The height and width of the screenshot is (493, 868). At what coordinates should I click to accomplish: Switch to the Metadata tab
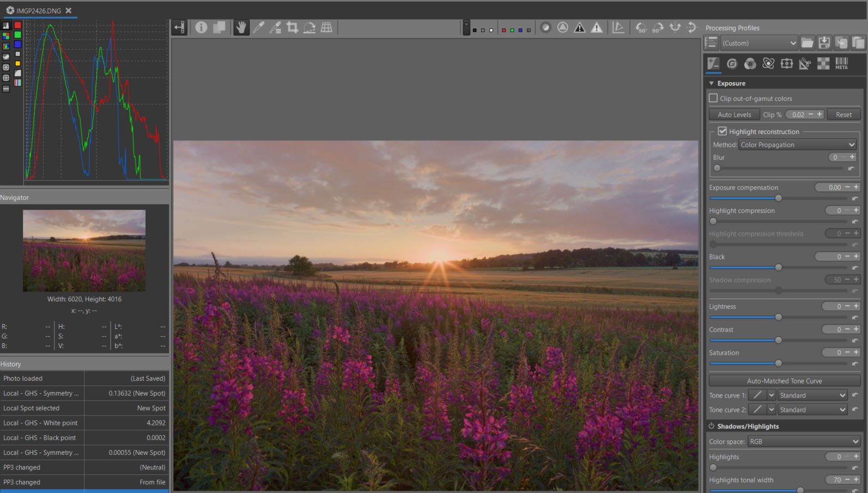[x=841, y=64]
